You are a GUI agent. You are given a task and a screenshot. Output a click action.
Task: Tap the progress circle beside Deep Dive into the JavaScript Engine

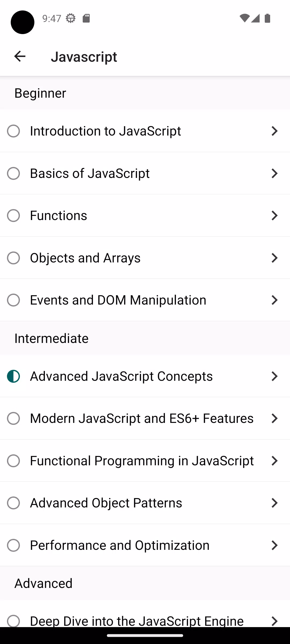[13, 621]
